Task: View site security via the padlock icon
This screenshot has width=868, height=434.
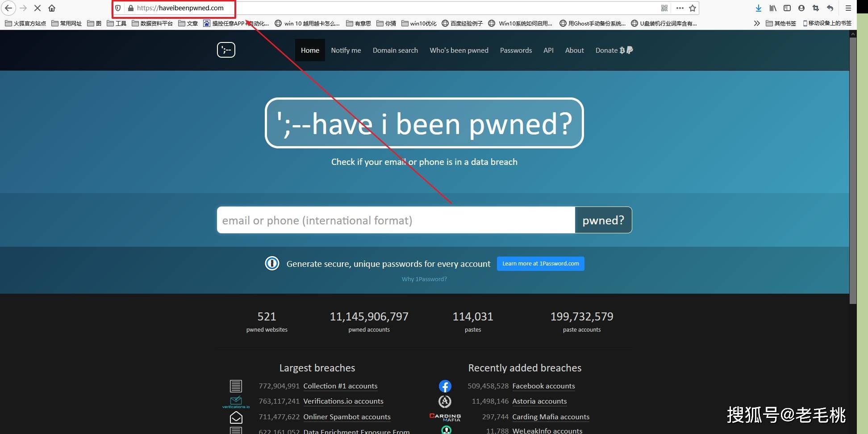Action: pyautogui.click(x=131, y=8)
